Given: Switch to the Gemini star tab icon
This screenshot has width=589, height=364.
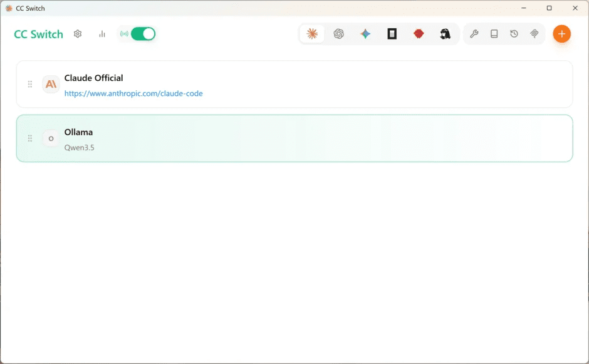Looking at the screenshot, I should 365,34.
